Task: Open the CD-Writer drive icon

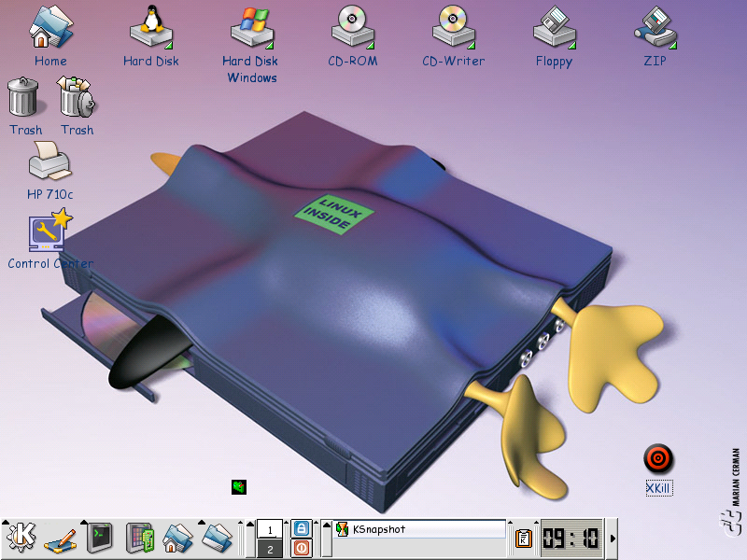Action: (454, 28)
